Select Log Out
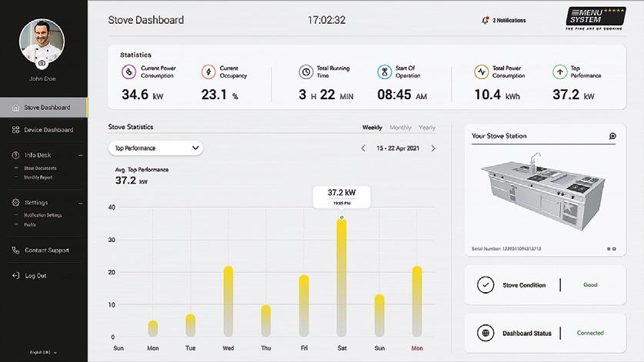The height and width of the screenshot is (362, 644). coord(35,276)
